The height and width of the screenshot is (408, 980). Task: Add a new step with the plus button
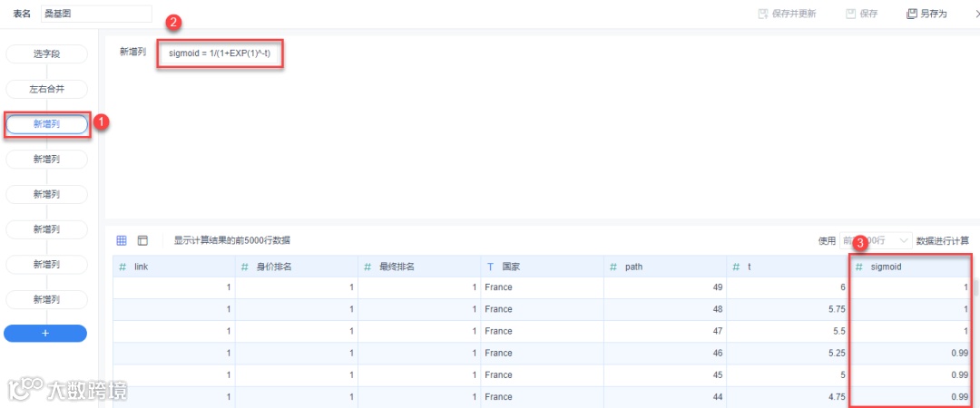pyautogui.click(x=45, y=333)
